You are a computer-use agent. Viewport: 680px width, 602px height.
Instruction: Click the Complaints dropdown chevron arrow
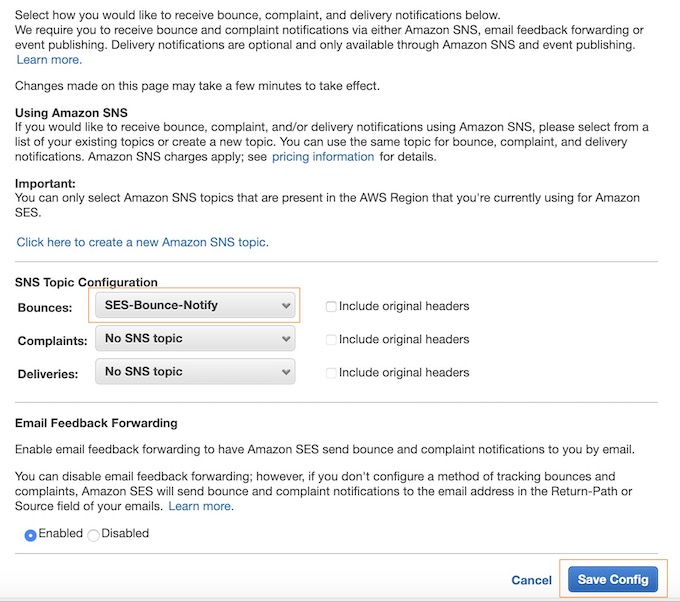pos(286,339)
